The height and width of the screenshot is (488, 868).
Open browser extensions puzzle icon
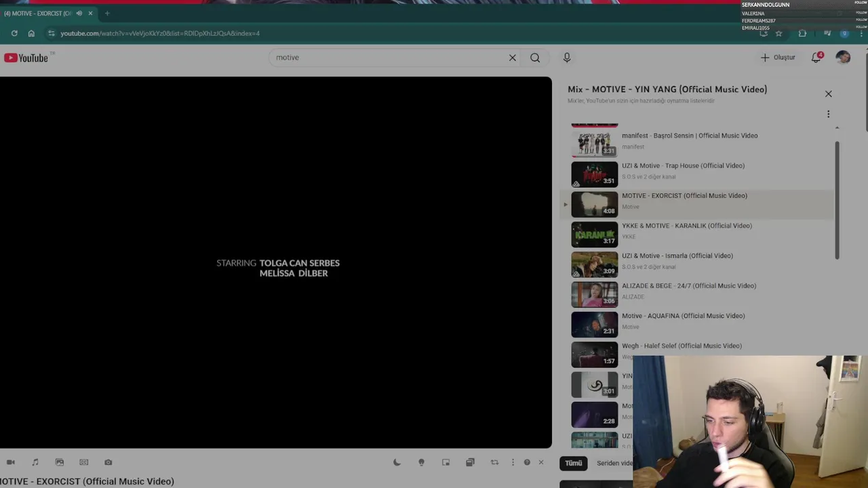pyautogui.click(x=803, y=33)
